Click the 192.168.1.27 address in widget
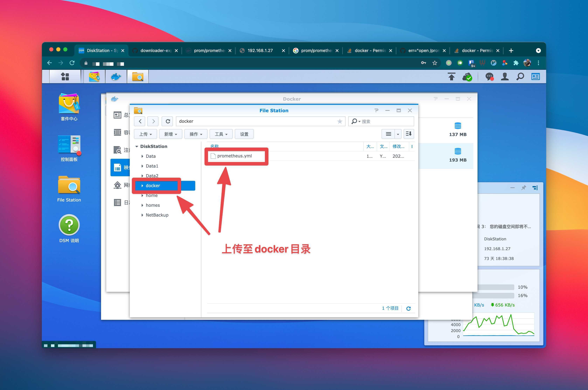Image resolution: width=588 pixels, height=390 pixels. point(497,249)
